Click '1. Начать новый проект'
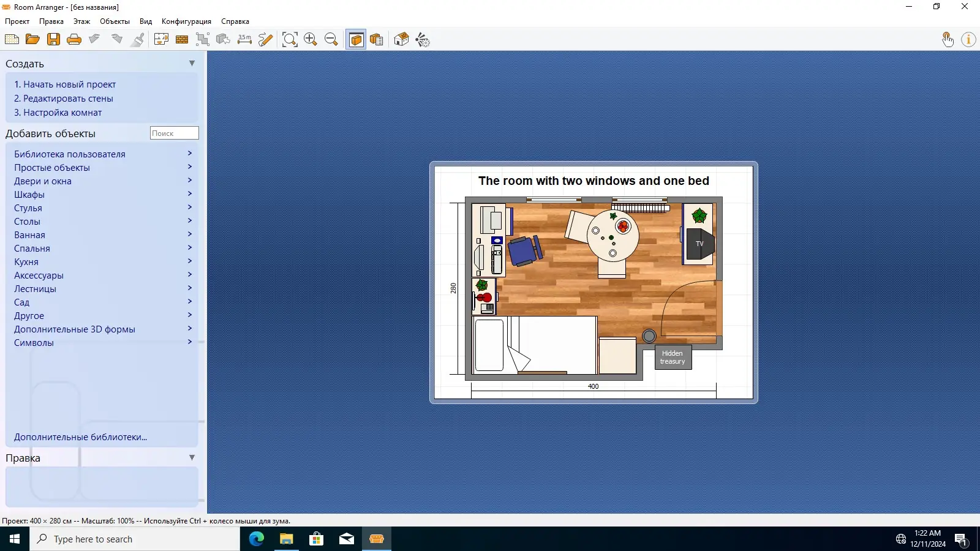 click(x=65, y=84)
